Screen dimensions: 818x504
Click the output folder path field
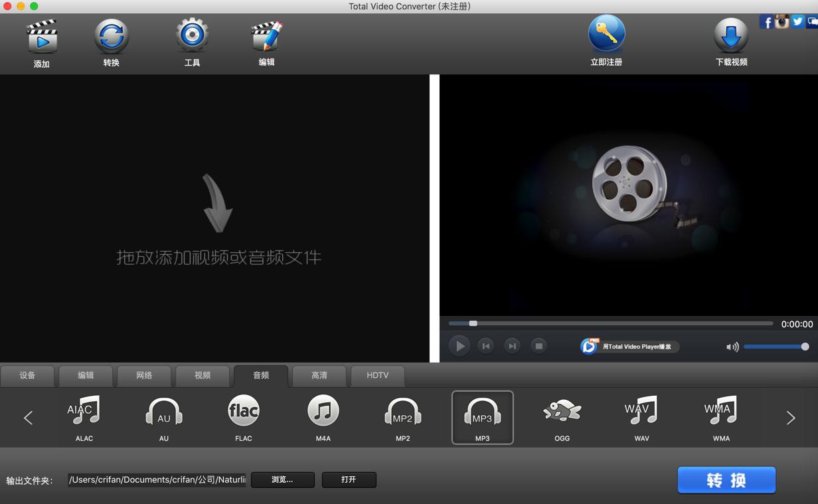pos(157,479)
